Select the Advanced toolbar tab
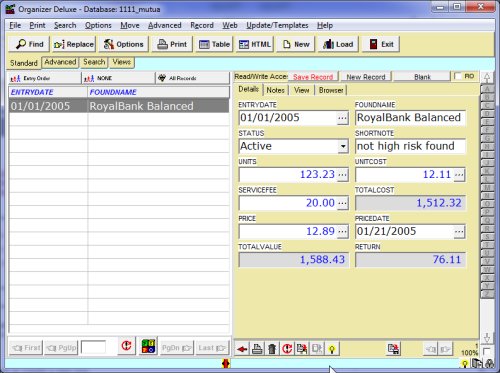This screenshot has width=500, height=373. [x=60, y=62]
